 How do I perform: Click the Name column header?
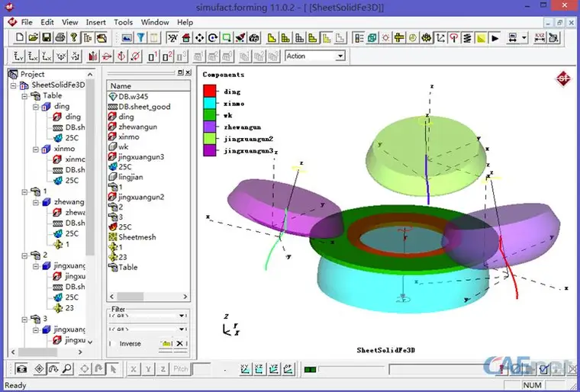coord(148,85)
